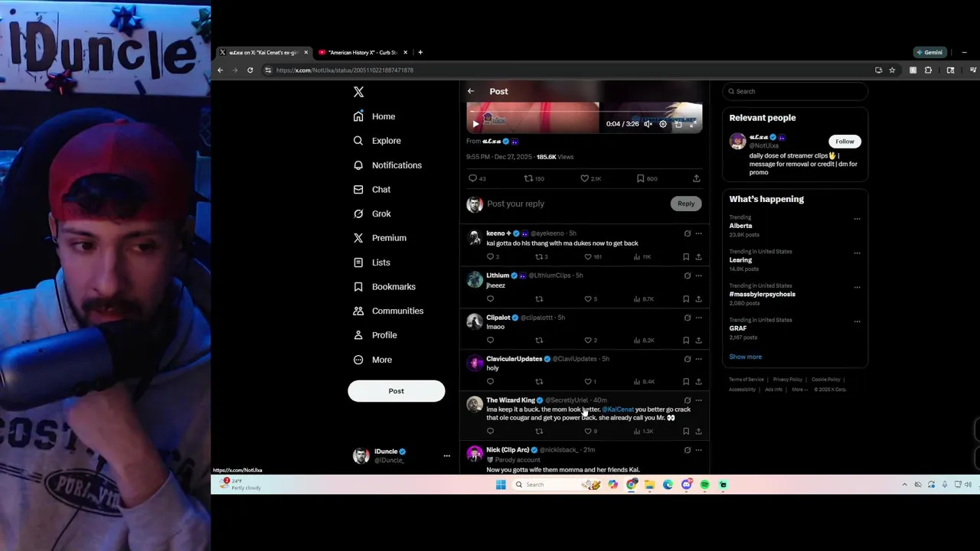Image resolution: width=980 pixels, height=551 pixels.
Task: Open Home in the X sidebar
Action: pos(374,116)
